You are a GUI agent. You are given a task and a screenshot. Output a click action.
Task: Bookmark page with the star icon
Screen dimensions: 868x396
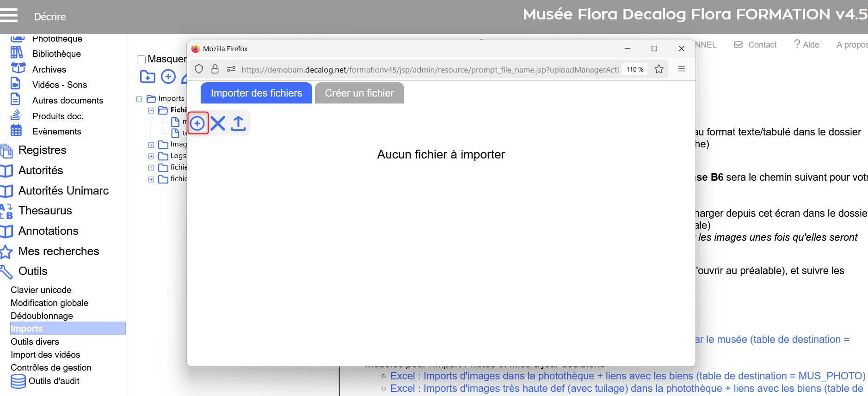pyautogui.click(x=659, y=69)
